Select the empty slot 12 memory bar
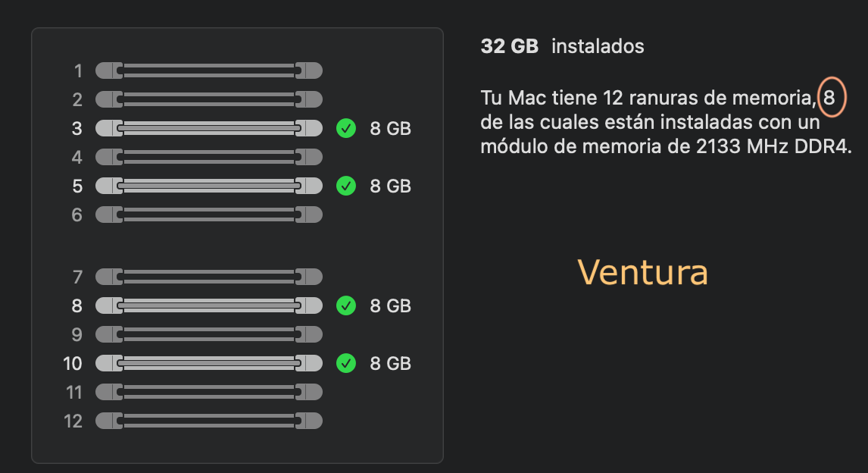Screen dimensions: 868x473 tap(209, 421)
